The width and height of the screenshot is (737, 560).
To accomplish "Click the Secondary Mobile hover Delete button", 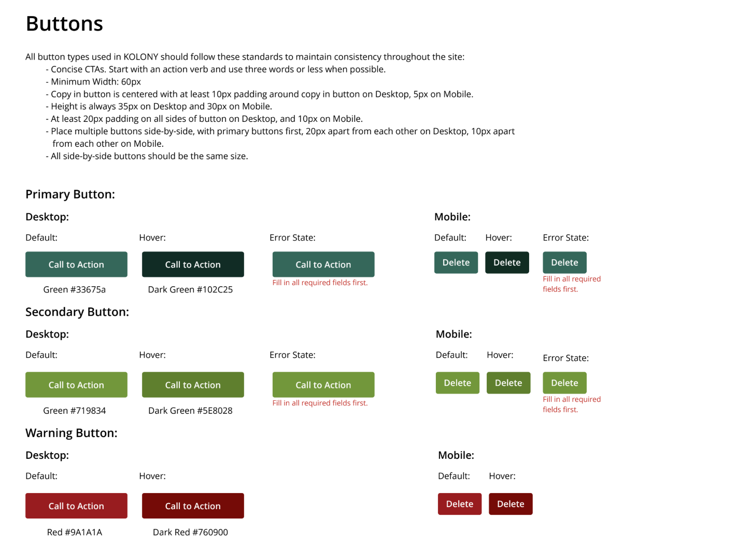I will 508,383.
